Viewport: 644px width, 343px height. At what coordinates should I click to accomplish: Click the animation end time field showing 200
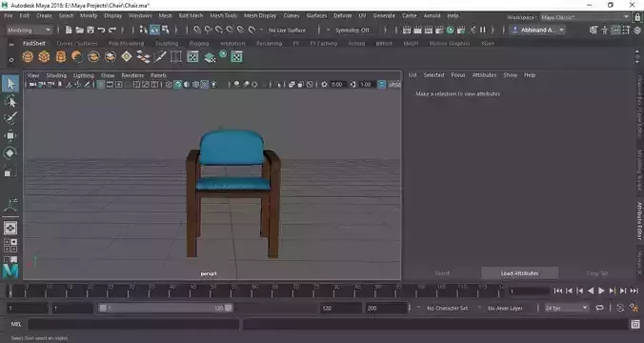pyautogui.click(x=385, y=308)
